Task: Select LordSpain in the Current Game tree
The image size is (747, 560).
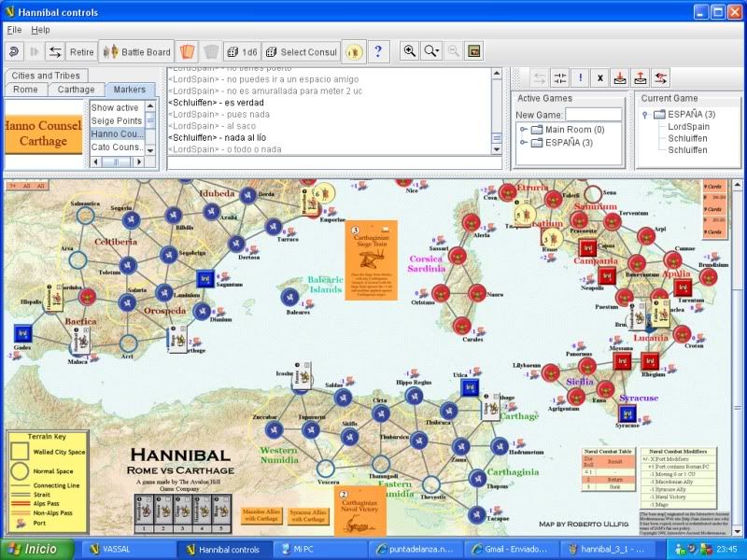Action: [688, 127]
